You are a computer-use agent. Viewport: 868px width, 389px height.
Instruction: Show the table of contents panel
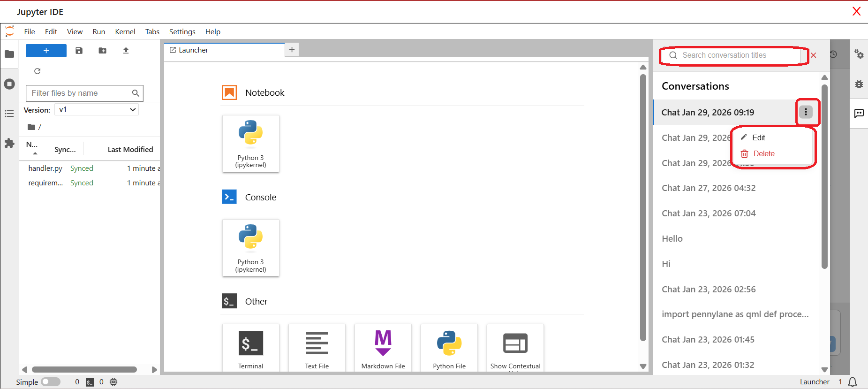[x=9, y=114]
